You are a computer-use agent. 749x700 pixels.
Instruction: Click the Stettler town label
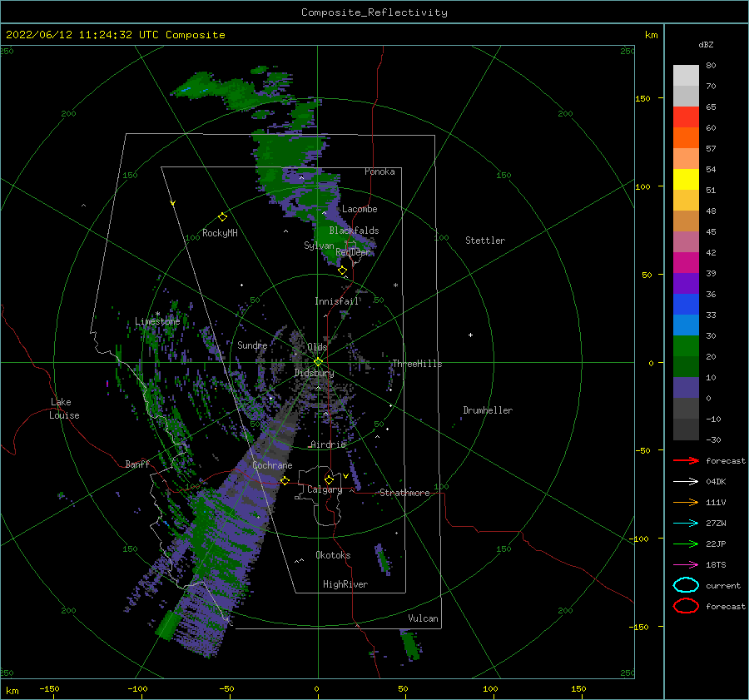485,241
